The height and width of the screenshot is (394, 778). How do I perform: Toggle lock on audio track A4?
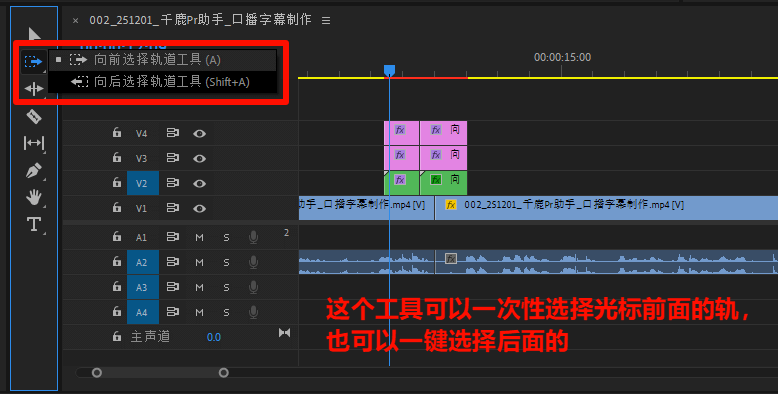[117, 311]
